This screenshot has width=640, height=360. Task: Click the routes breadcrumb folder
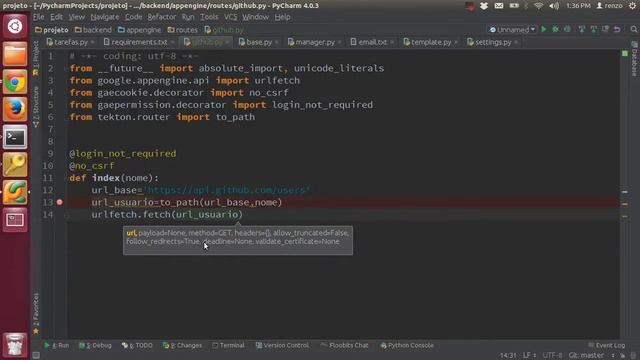(x=182, y=30)
